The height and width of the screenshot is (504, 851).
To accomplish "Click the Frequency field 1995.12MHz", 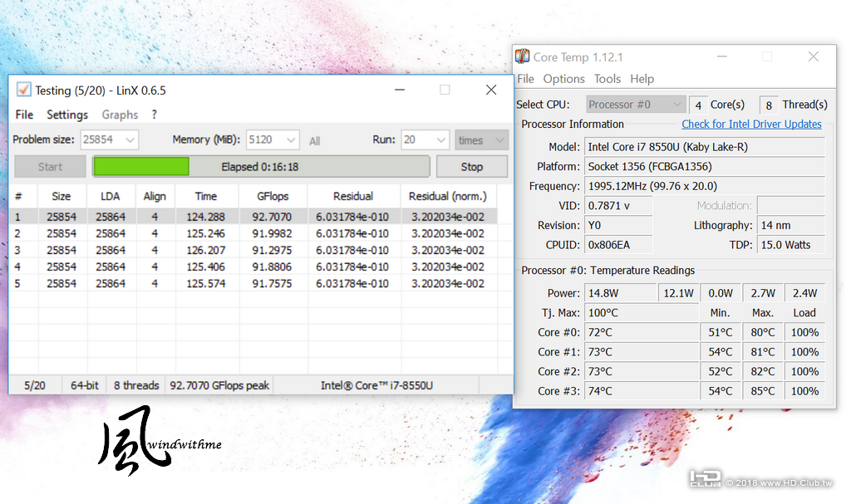I will (x=705, y=186).
